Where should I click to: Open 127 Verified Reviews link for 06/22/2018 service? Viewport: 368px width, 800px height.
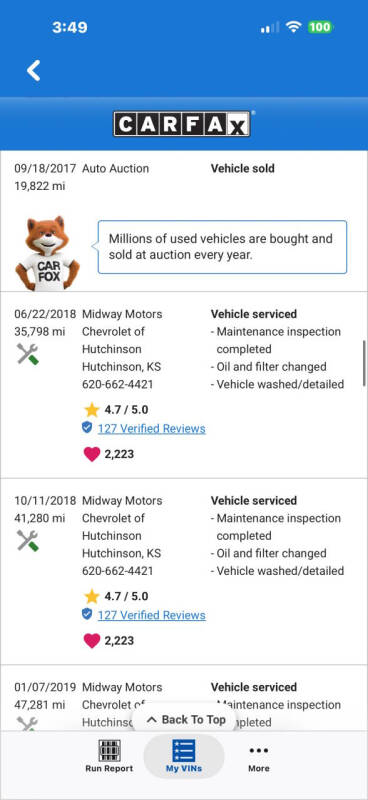tap(152, 429)
